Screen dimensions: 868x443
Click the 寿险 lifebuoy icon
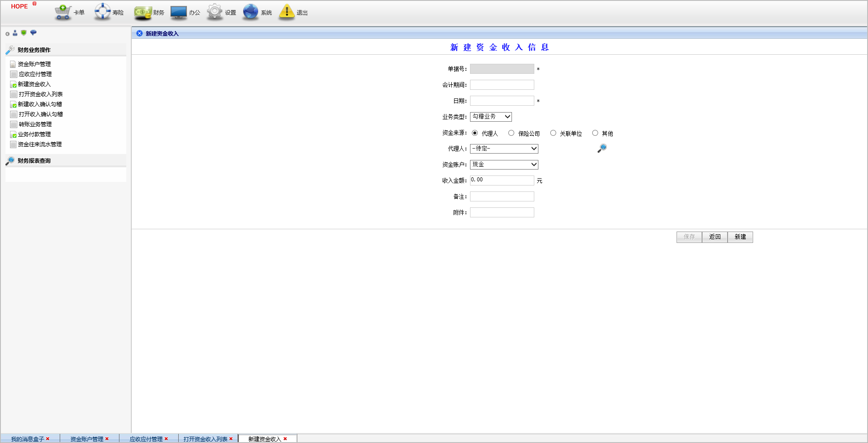pos(103,12)
